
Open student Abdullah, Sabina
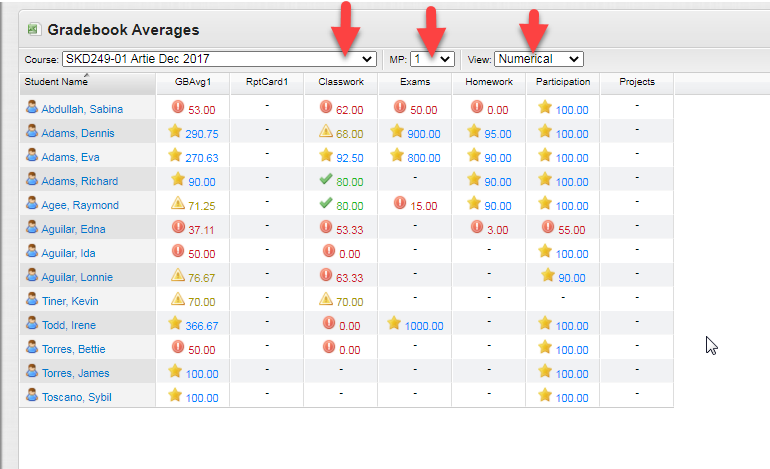pos(82,109)
